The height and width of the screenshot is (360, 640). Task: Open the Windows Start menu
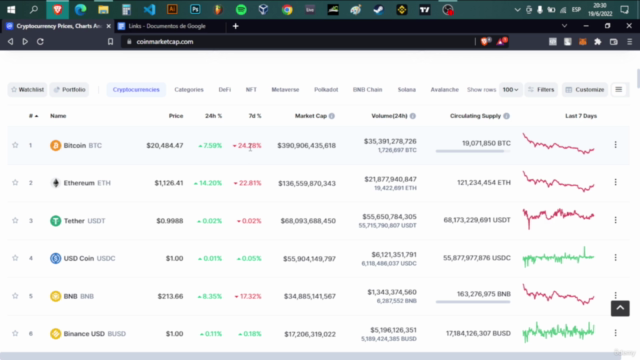[x=11, y=10]
